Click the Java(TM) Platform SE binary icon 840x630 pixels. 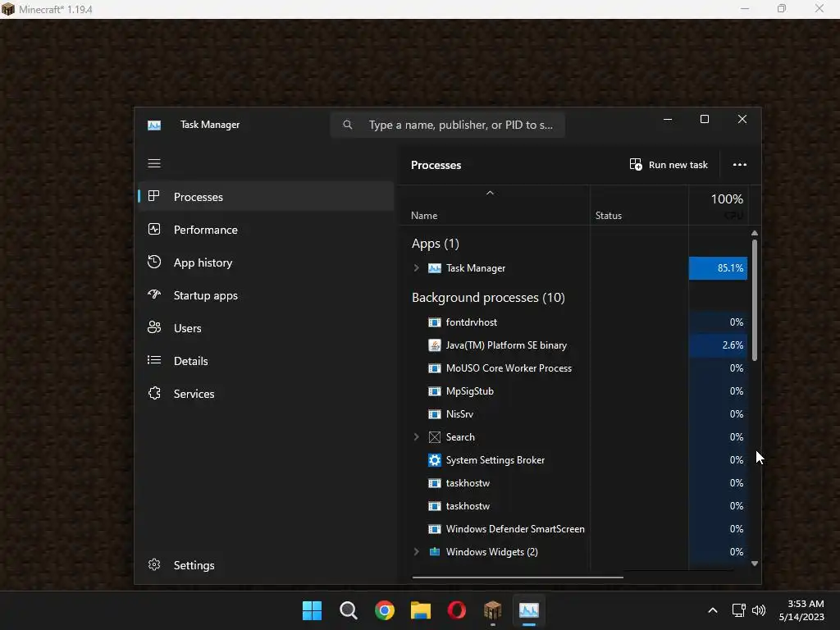(x=435, y=345)
